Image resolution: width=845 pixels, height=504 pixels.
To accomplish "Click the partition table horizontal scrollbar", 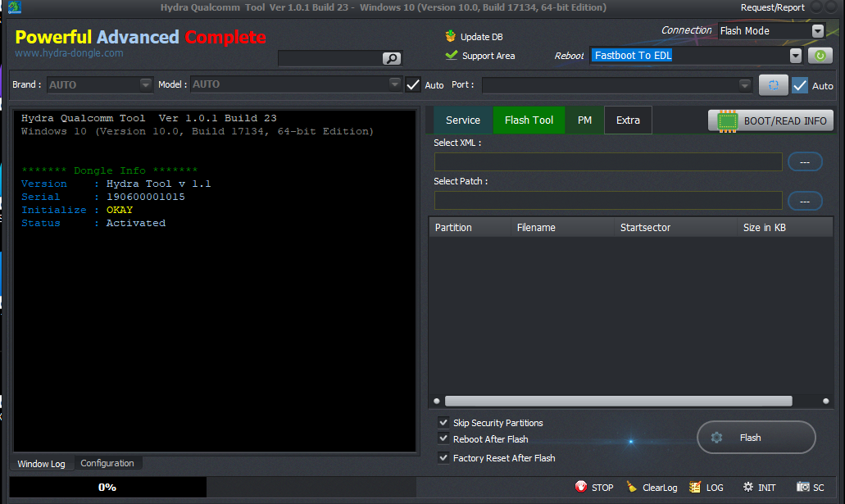I will coord(618,401).
